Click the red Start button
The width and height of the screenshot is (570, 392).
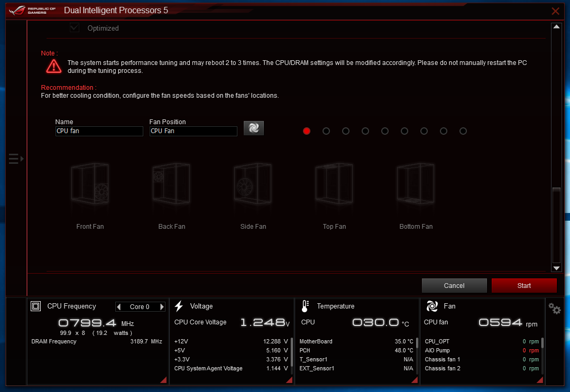524,286
